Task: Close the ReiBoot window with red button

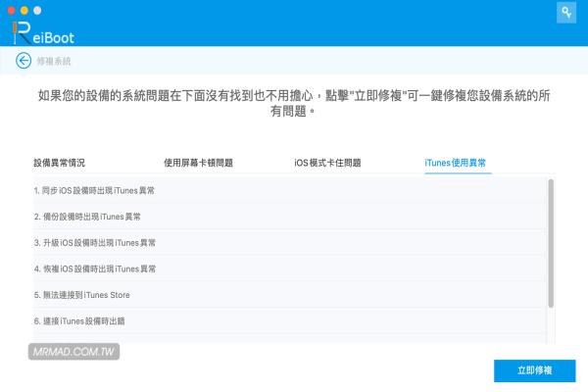Action: click(x=11, y=11)
